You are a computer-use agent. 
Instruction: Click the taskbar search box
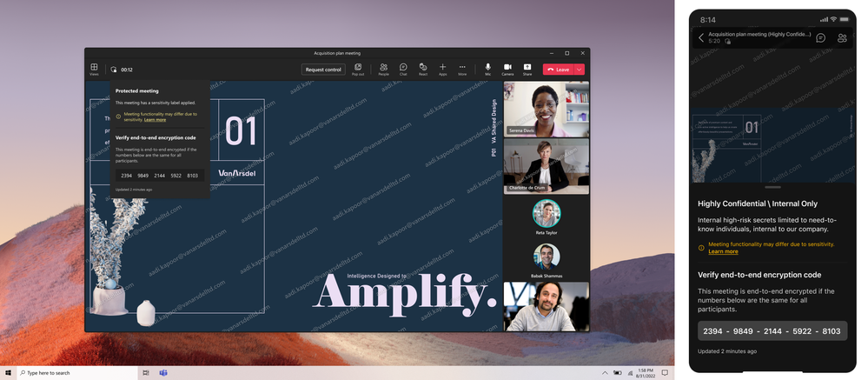pyautogui.click(x=77, y=373)
